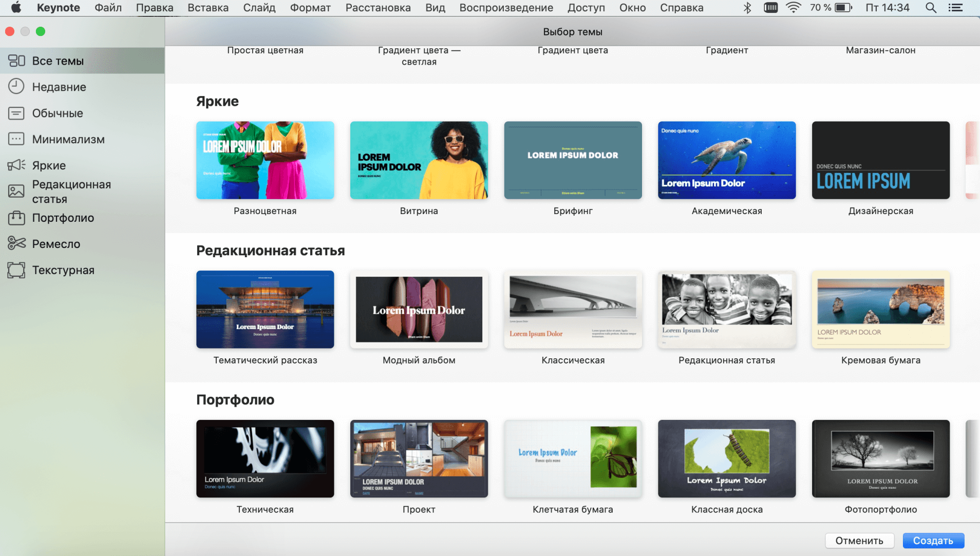Click the Обычные category icon
Screen dimensions: 980x556
pyautogui.click(x=16, y=113)
